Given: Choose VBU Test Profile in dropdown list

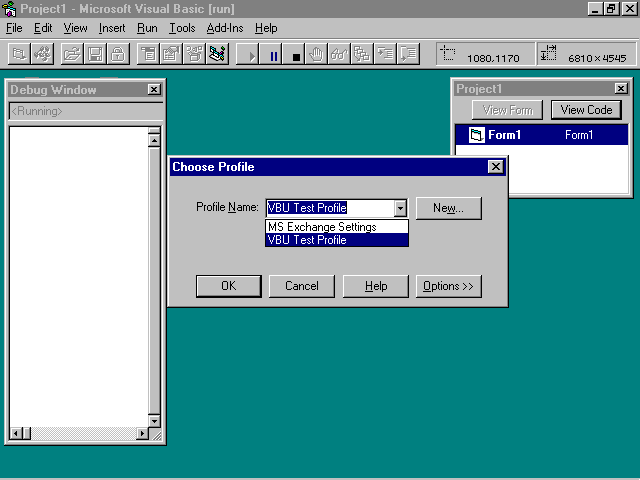Looking at the screenshot, I should [x=307, y=240].
